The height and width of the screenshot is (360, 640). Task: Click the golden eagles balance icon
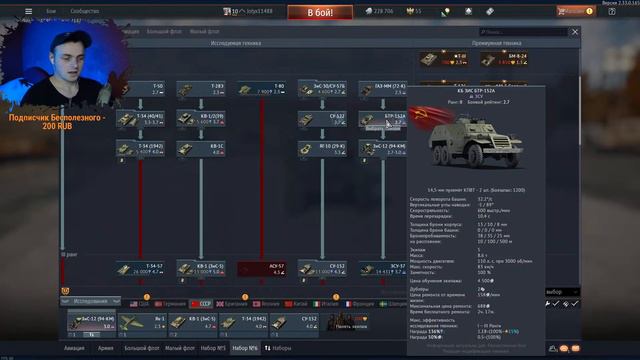[x=410, y=11]
